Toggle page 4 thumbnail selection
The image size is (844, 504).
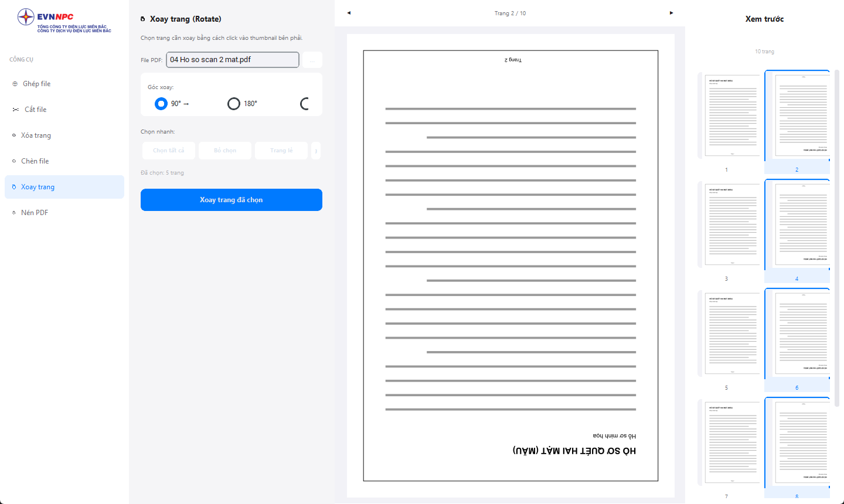pyautogui.click(x=797, y=231)
